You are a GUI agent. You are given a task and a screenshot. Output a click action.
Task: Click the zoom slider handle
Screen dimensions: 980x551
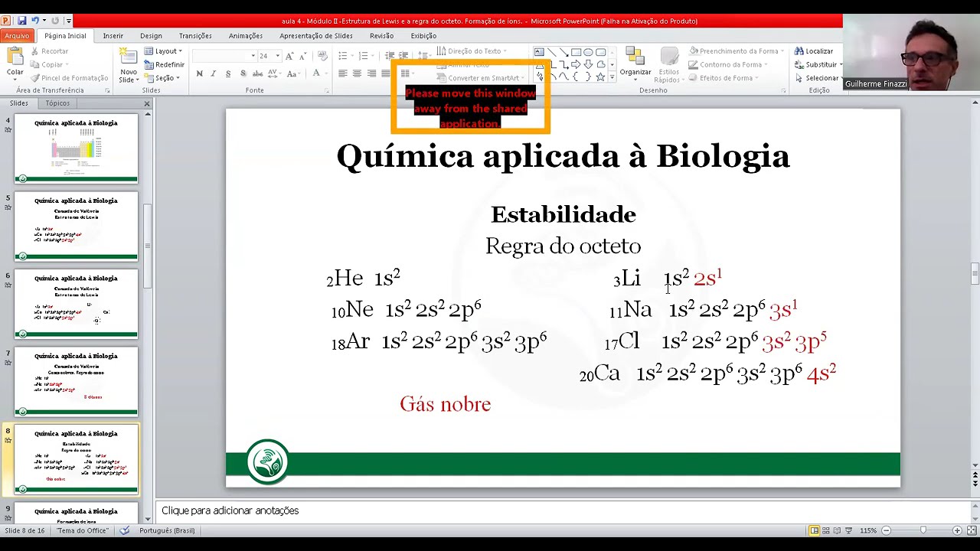[x=923, y=530]
